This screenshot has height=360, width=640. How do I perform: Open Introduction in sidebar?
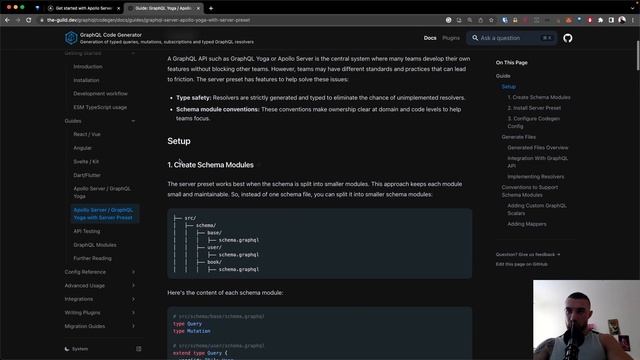tap(88, 67)
